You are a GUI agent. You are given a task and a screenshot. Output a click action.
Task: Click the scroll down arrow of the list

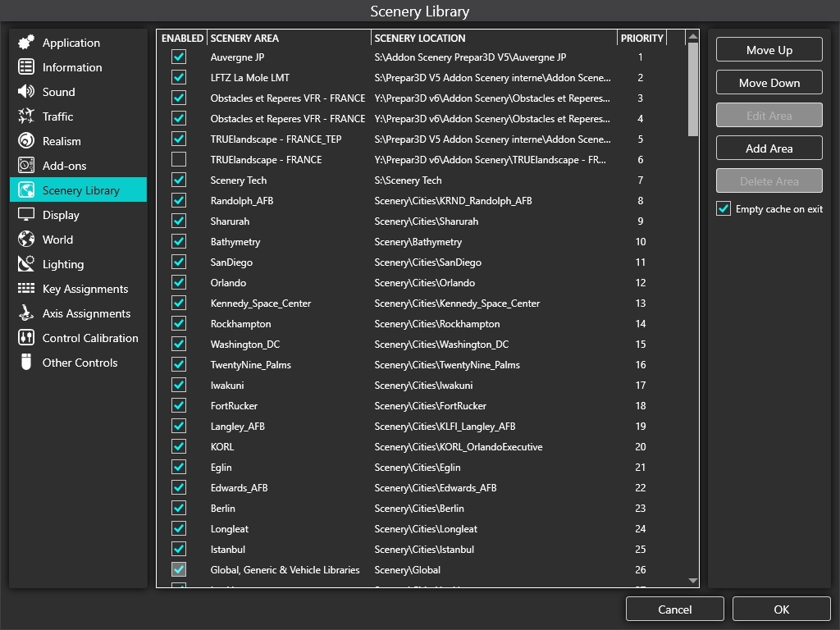pos(692,581)
